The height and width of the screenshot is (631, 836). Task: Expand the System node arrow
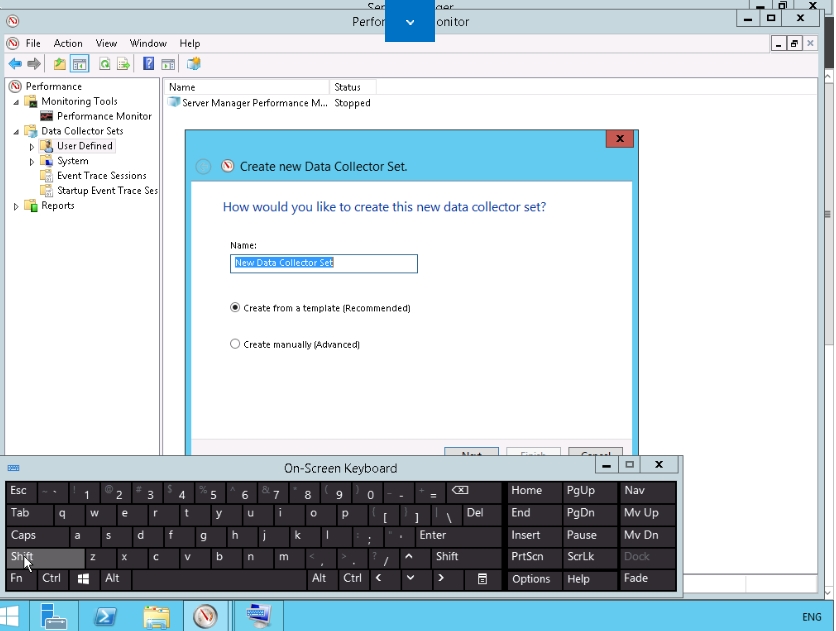[31, 161]
